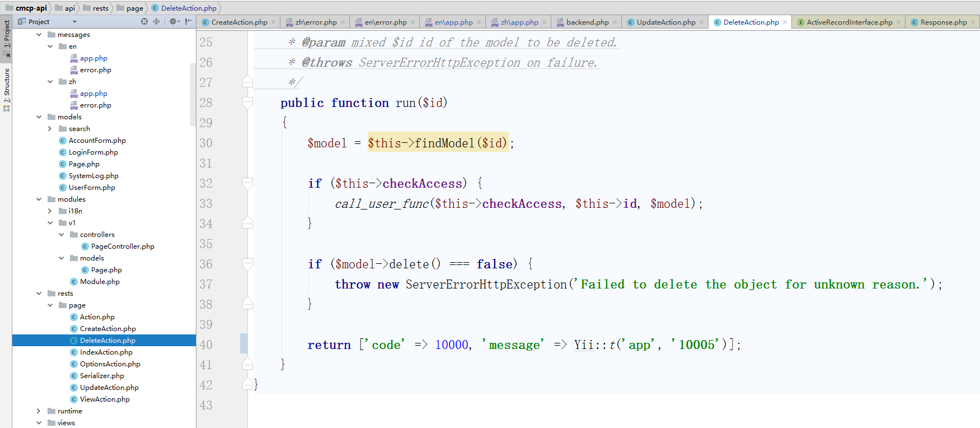Hide the Project tool window
Image resolution: width=980 pixels, height=428 pixels.
point(189,22)
